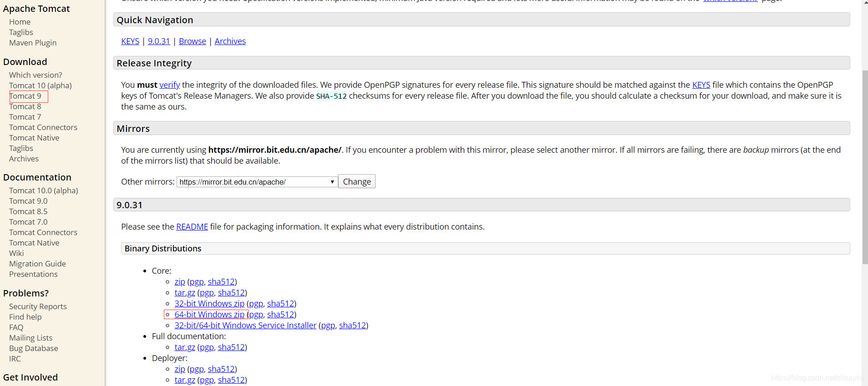868x386 pixels.
Task: Go to Tomcat 10 (alpha) download
Action: pos(40,85)
